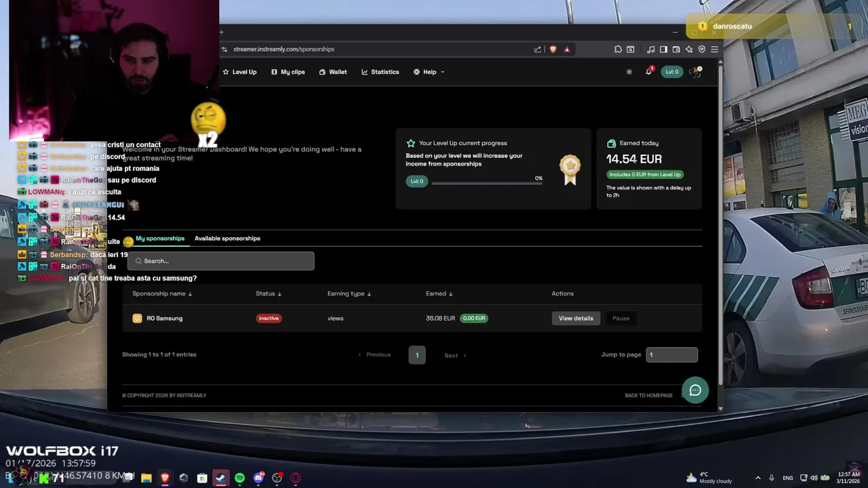
Task: Click the microphone tray icon
Action: coord(772,478)
